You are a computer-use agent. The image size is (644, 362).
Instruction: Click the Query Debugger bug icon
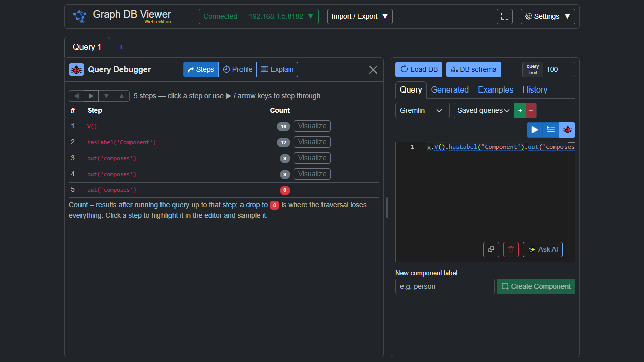[x=76, y=69]
